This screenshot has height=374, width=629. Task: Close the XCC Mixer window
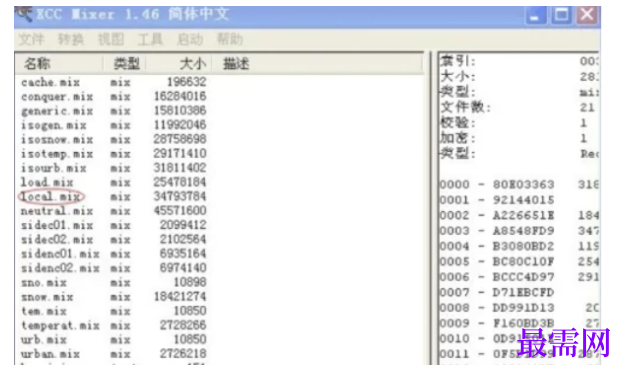click(x=587, y=16)
